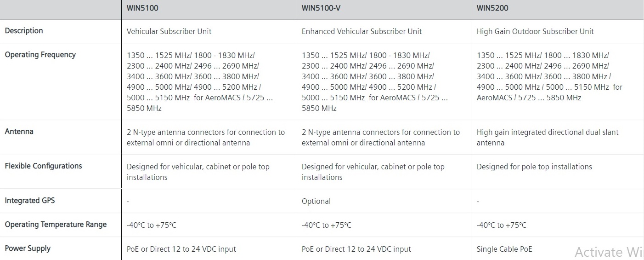Image resolution: width=644 pixels, height=260 pixels.
Task: Click the WIN5200 column header
Action: [492, 8]
